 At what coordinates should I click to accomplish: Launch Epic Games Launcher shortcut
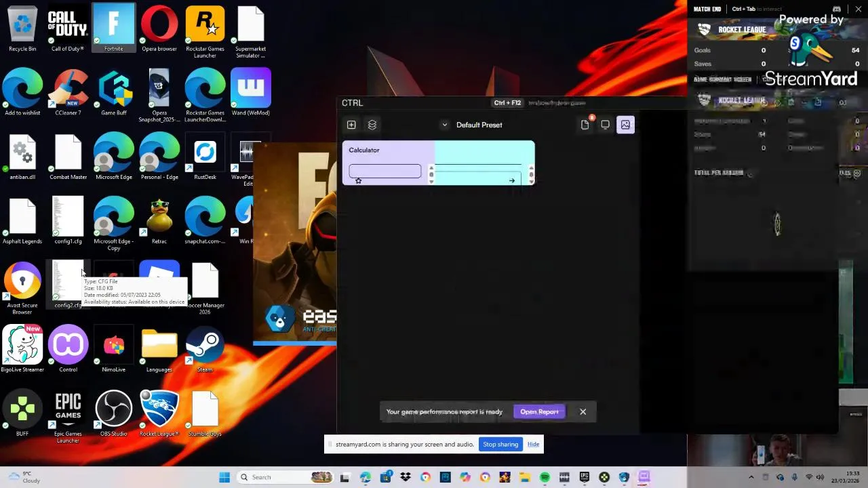tap(68, 418)
